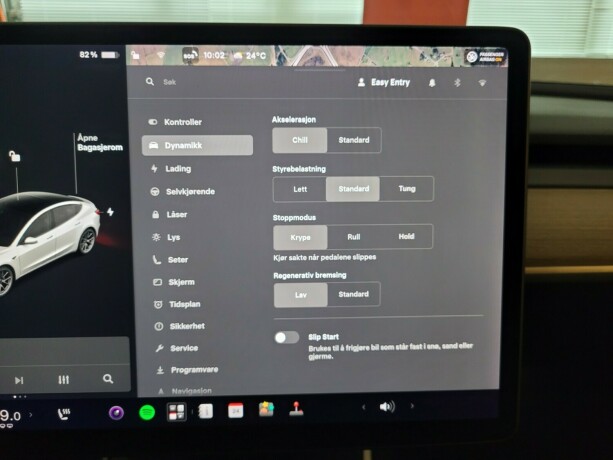
Task: Open the Lys settings section
Action: click(166, 237)
